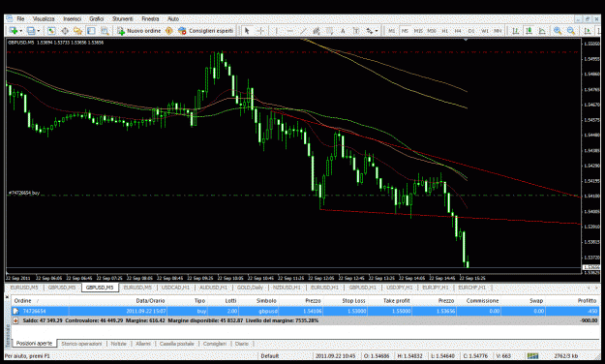The width and height of the screenshot is (605, 364).
Task: Click the zoom out magnifier icon
Action: 571,30
